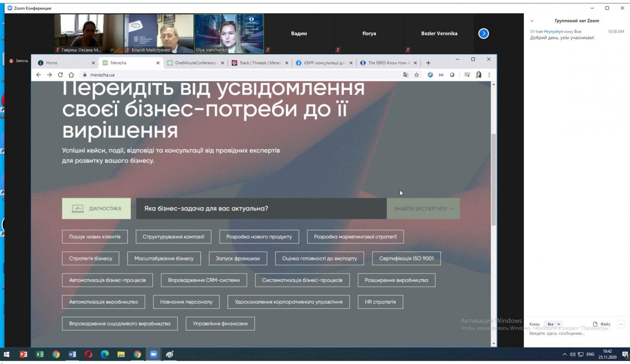Open Chrome three-dot menu
Viewport: 630px width, 364px height.
point(489,75)
